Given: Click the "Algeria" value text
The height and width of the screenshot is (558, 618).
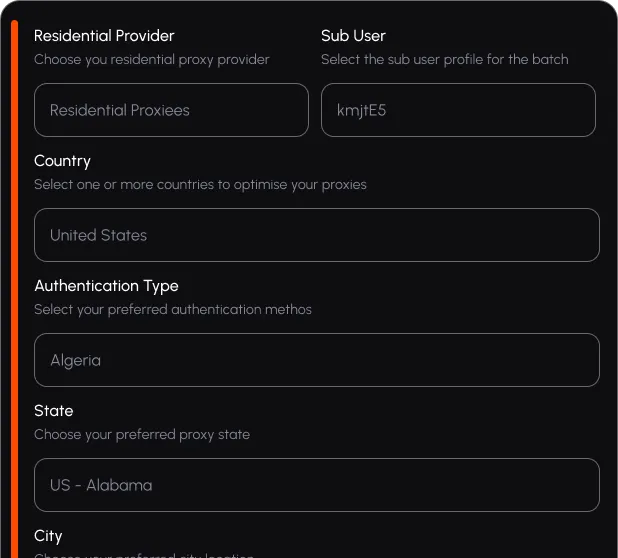Looking at the screenshot, I should click(75, 360).
